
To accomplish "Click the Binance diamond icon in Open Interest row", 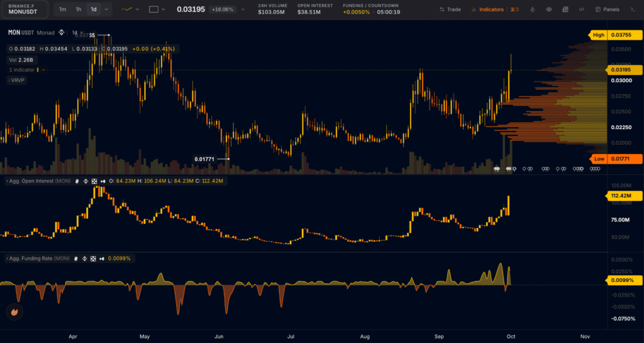I will tap(86, 181).
